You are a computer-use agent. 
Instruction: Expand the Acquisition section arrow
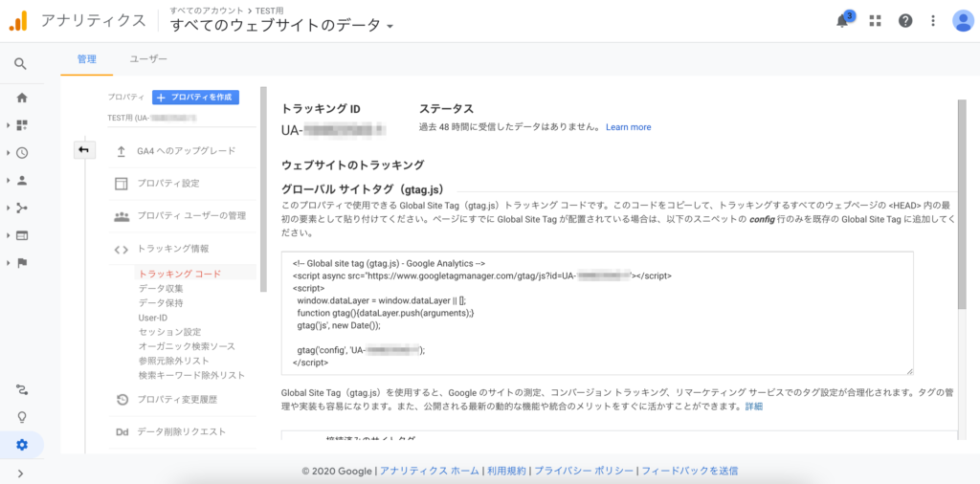coord(8,208)
